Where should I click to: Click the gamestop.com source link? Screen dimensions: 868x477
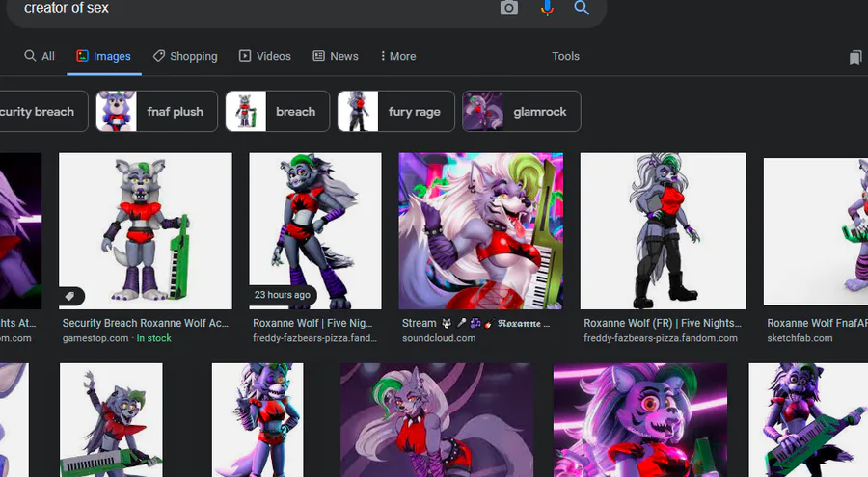pos(95,338)
